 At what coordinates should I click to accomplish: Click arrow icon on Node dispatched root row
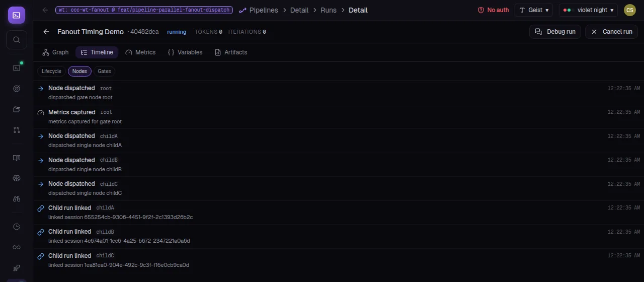tap(41, 88)
